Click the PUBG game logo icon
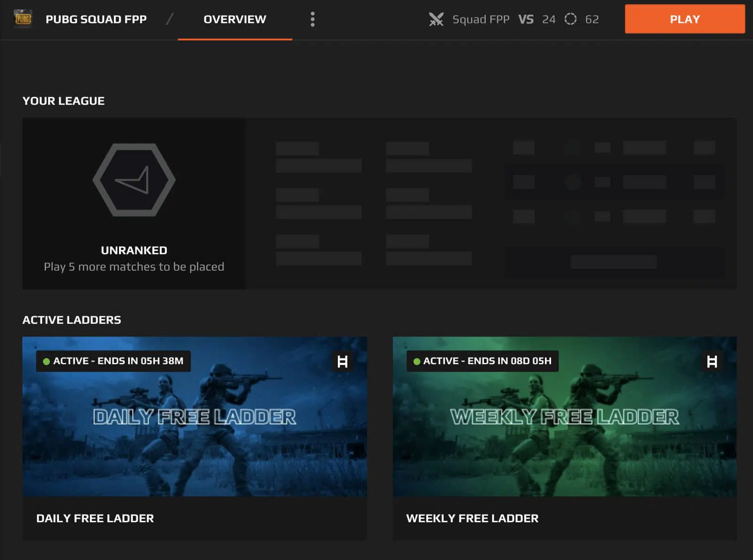The image size is (753, 560). coord(23,19)
